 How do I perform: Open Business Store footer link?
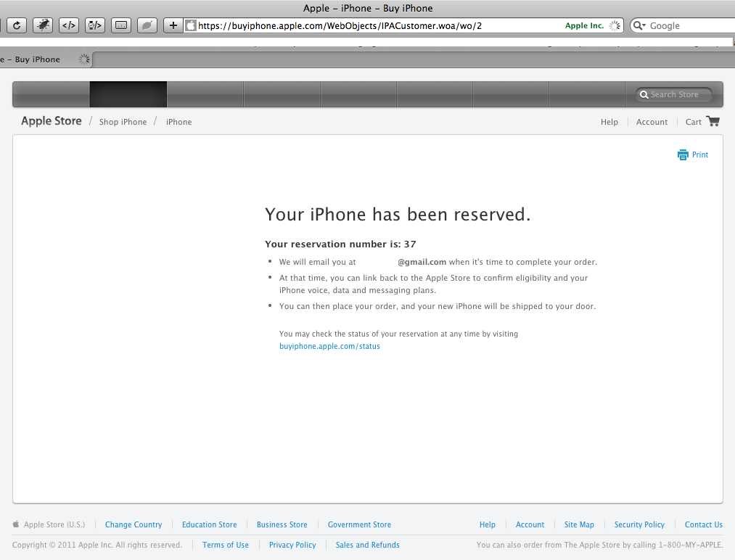pos(282,524)
